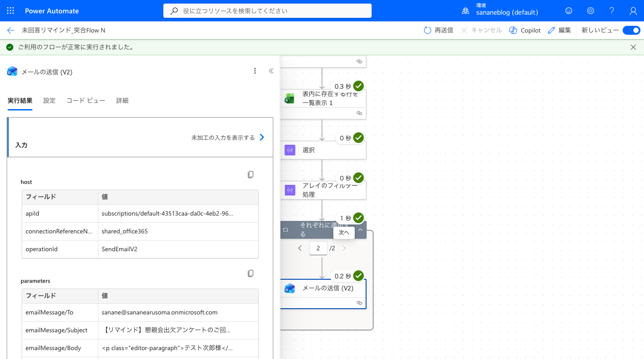644x359 pixels.
Task: Click the success checkmark on 選択 node
Action: tap(358, 138)
